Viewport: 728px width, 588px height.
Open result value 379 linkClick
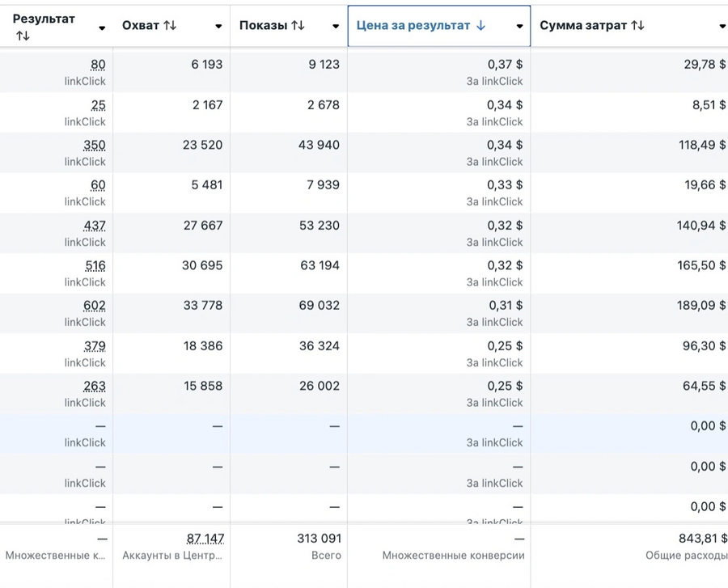95,346
